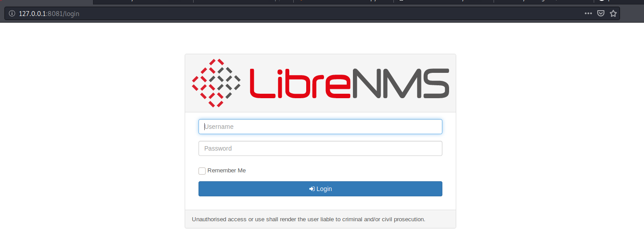Enable the Remember Me checkbox
The height and width of the screenshot is (251, 644).
pos(202,171)
